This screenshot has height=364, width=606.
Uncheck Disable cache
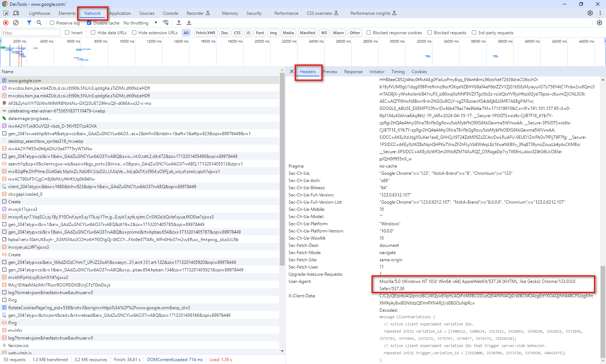pos(89,22)
